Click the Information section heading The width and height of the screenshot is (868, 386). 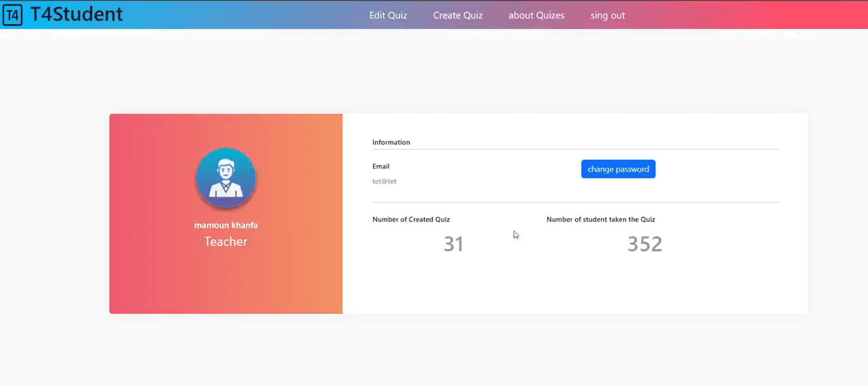coord(391,142)
